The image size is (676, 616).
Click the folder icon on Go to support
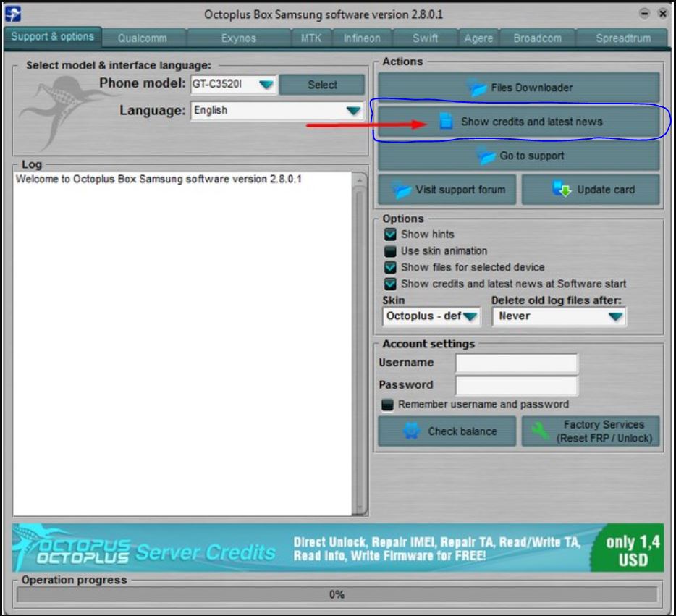click(x=486, y=156)
